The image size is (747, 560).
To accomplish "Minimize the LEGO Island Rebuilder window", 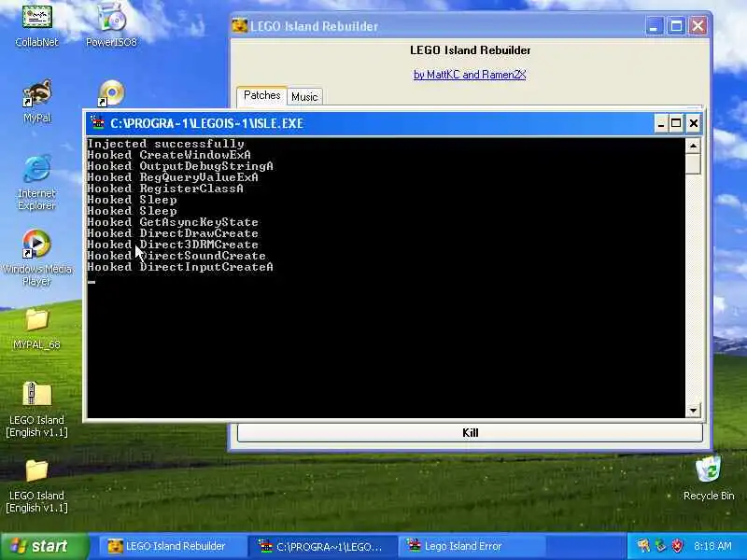I will coord(654,26).
